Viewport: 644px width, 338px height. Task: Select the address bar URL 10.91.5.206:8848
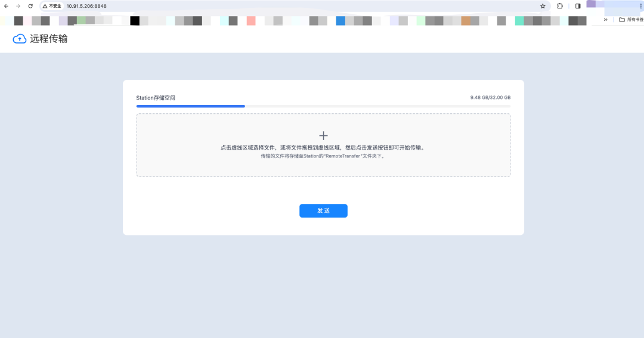(86, 6)
